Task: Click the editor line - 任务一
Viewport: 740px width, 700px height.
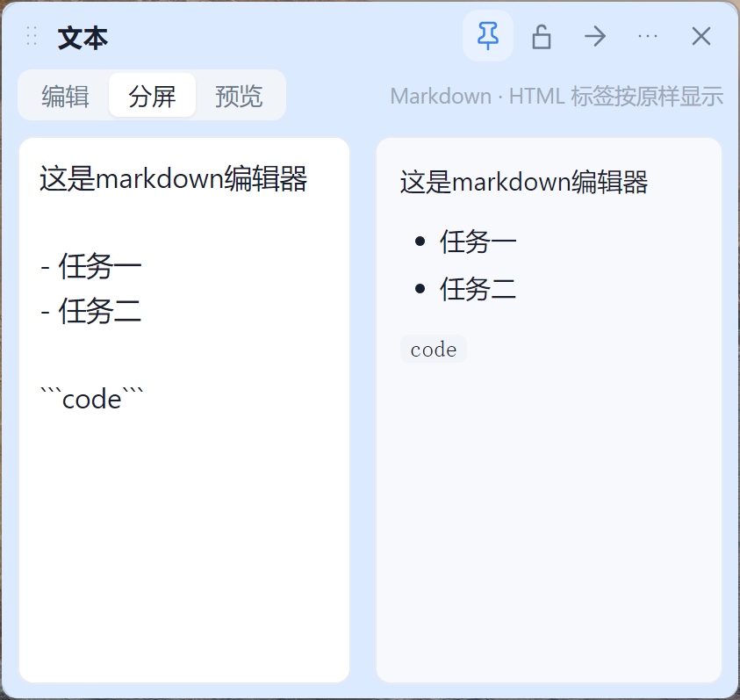Action: (91, 267)
